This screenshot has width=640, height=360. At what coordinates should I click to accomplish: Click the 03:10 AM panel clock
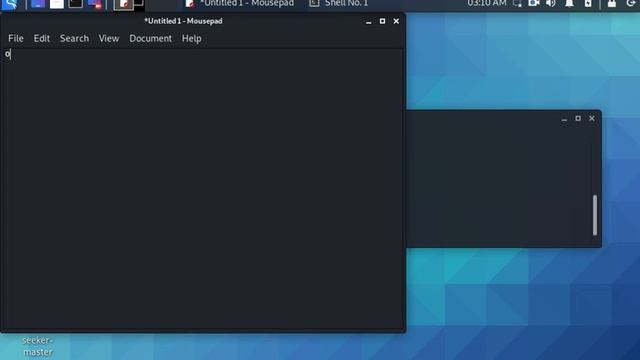click(487, 4)
